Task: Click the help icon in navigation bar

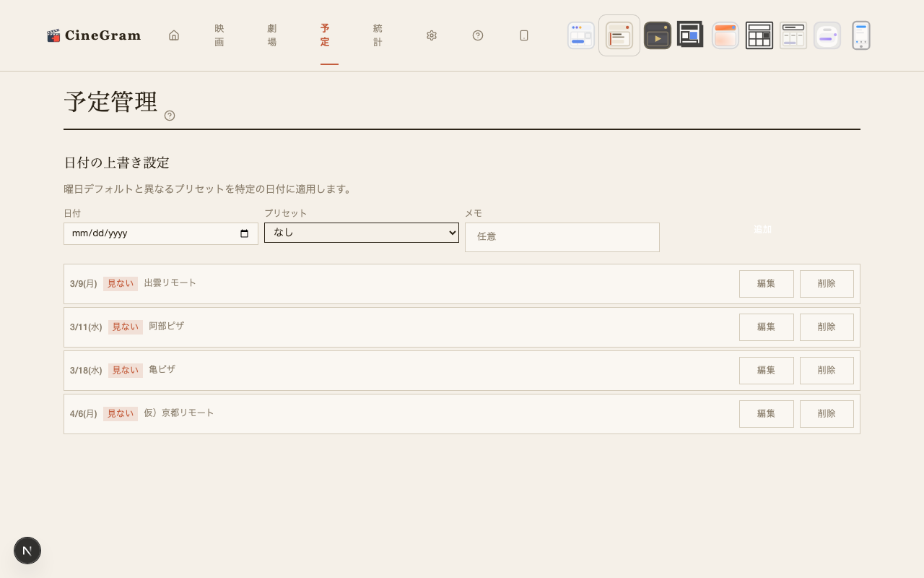Action: click(478, 35)
